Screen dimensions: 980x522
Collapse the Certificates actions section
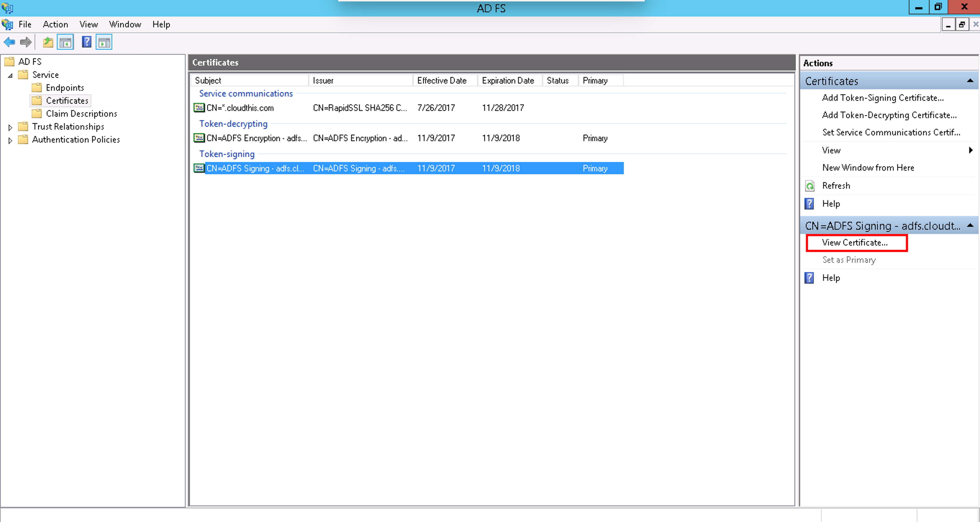(970, 81)
